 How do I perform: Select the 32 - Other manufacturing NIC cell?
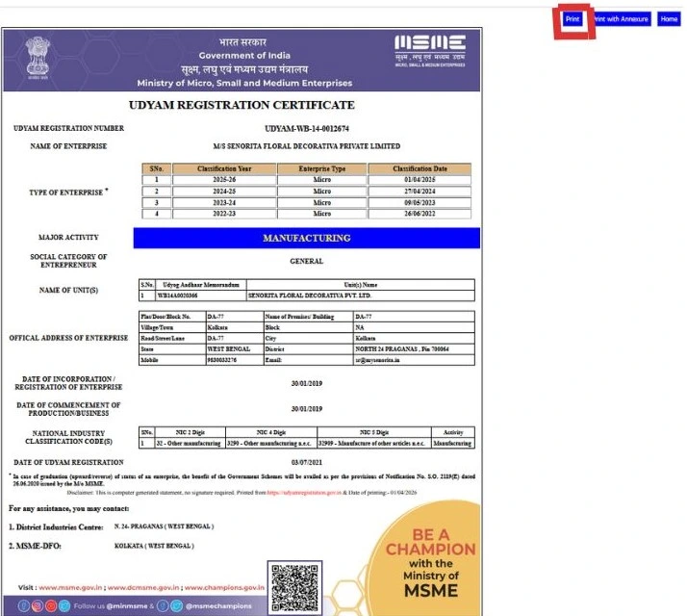click(x=191, y=444)
